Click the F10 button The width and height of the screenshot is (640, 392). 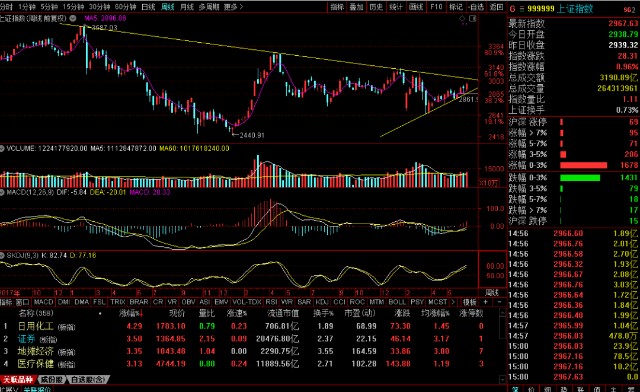[436, 7]
